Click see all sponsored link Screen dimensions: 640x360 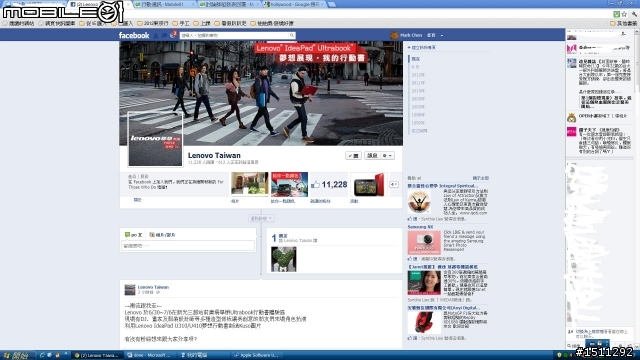pyautogui.click(x=480, y=178)
